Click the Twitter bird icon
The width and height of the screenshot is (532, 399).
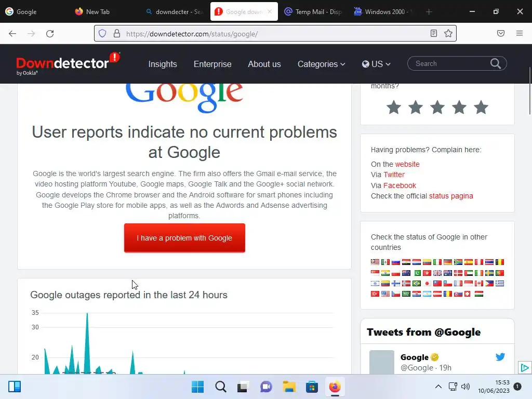point(500,356)
